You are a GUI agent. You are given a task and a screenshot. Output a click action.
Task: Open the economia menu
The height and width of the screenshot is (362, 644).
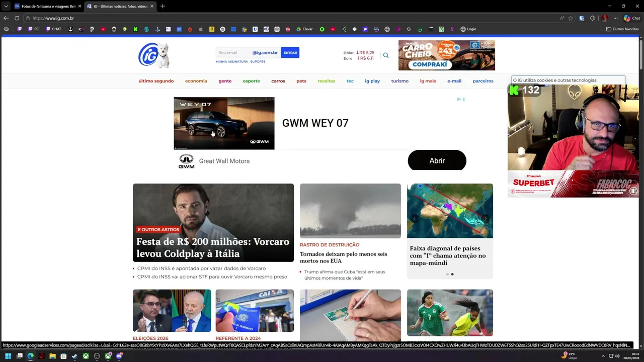coord(196,81)
